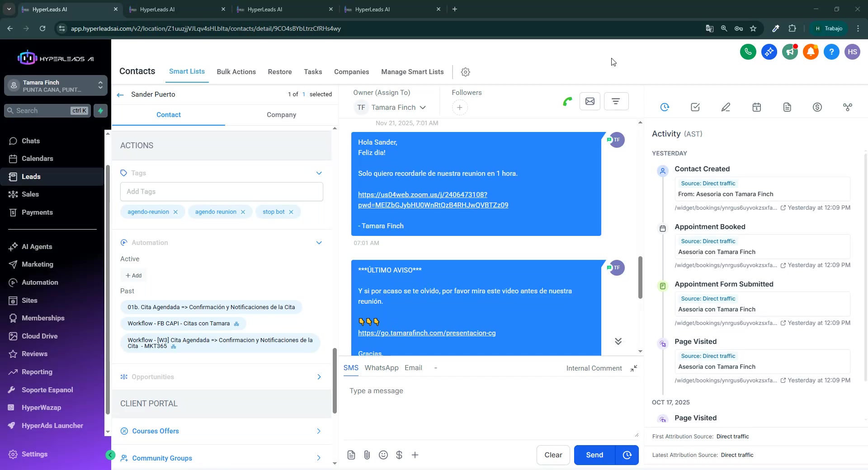Open contacts settings gear icon

tap(466, 72)
